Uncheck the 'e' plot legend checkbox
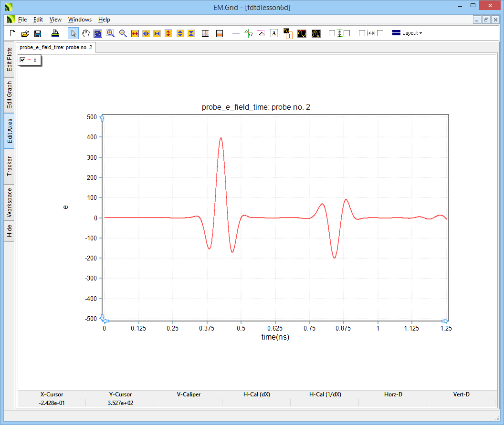The image size is (504, 425). [x=22, y=60]
